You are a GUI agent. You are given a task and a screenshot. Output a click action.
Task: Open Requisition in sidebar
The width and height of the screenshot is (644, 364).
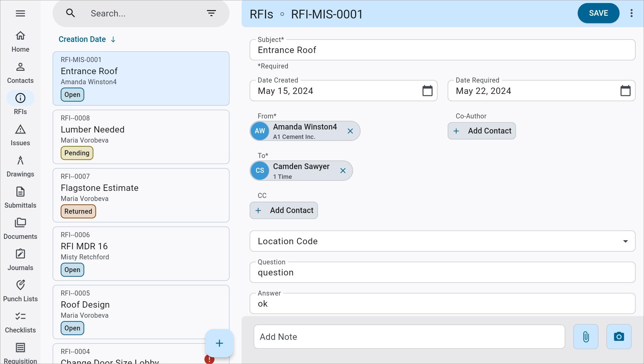(20, 353)
